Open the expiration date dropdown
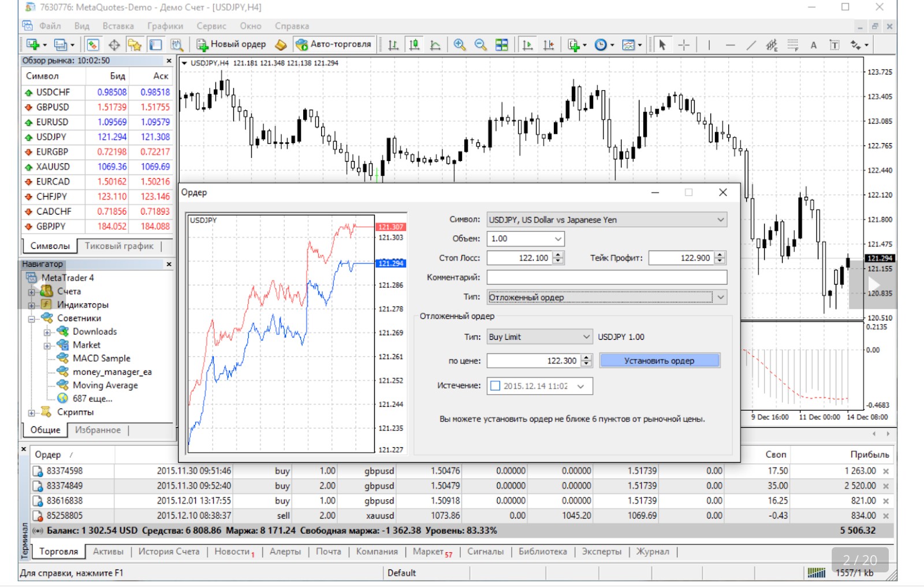The height and width of the screenshot is (588, 924). pyautogui.click(x=580, y=386)
